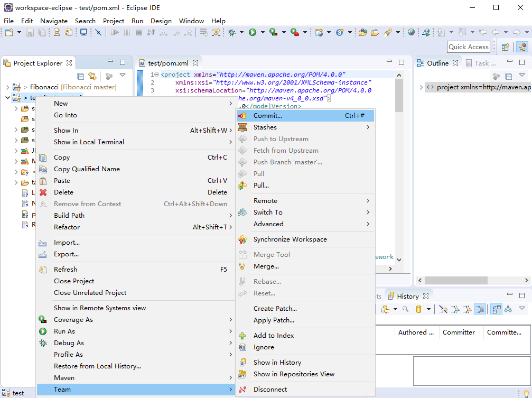Image resolution: width=532 pixels, height=398 pixels.
Task: Click the Show in History icon
Action: [242, 363]
